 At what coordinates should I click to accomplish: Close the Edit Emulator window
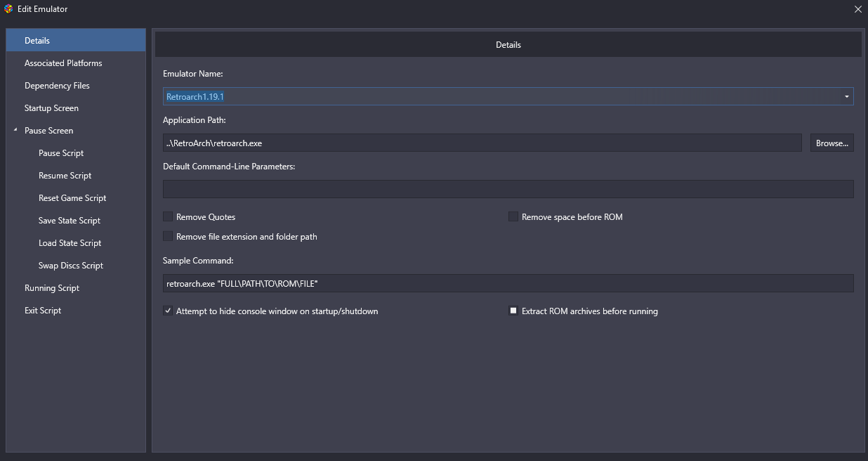[x=857, y=9]
